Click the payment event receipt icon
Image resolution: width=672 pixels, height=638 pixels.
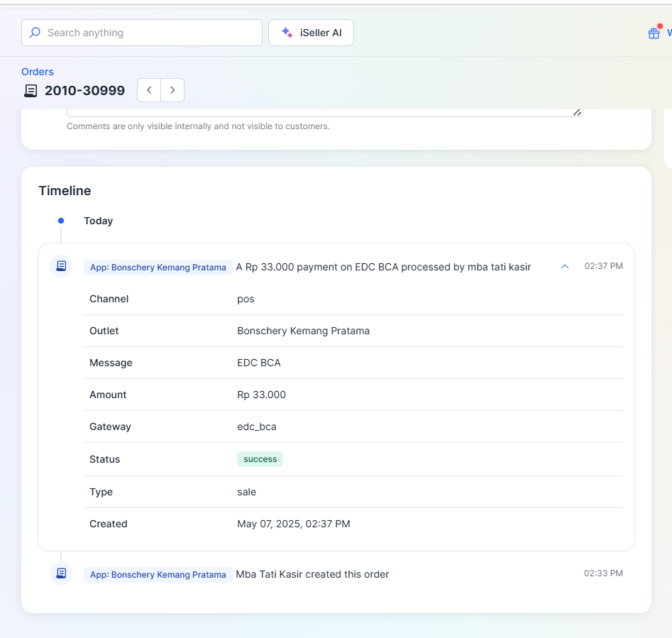(x=61, y=267)
